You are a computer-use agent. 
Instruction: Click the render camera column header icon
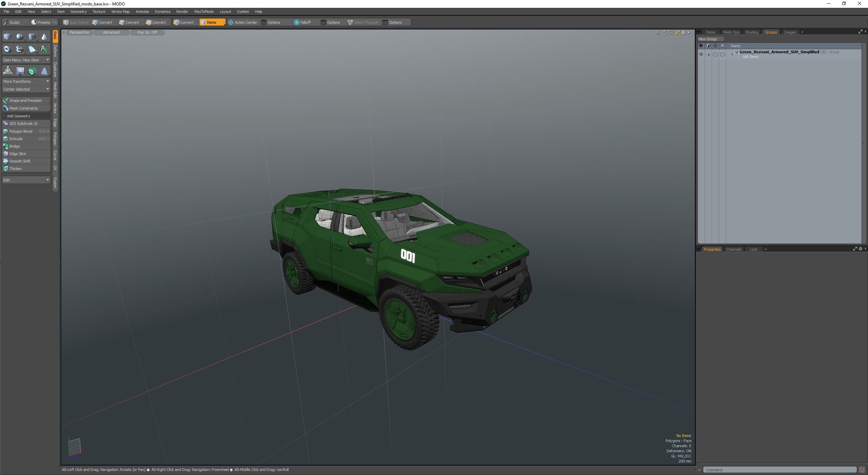coord(708,45)
